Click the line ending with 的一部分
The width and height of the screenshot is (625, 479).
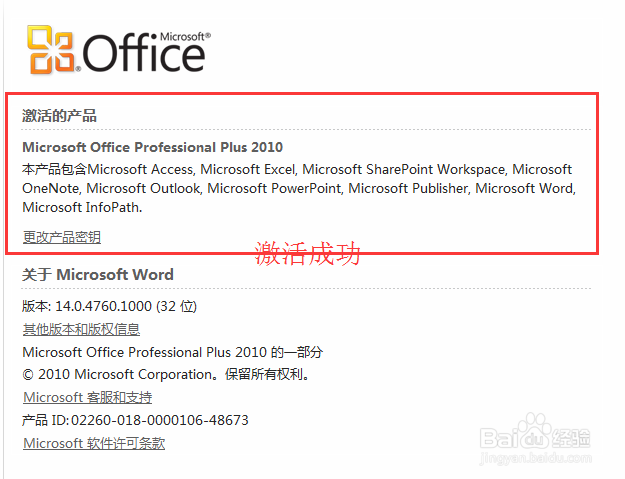tap(172, 352)
